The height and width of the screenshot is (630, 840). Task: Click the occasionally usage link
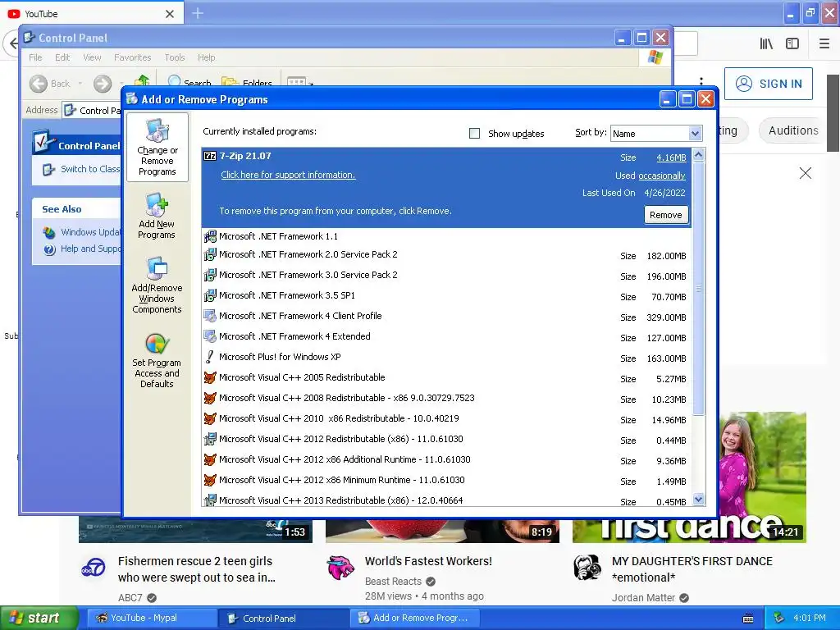tap(662, 176)
